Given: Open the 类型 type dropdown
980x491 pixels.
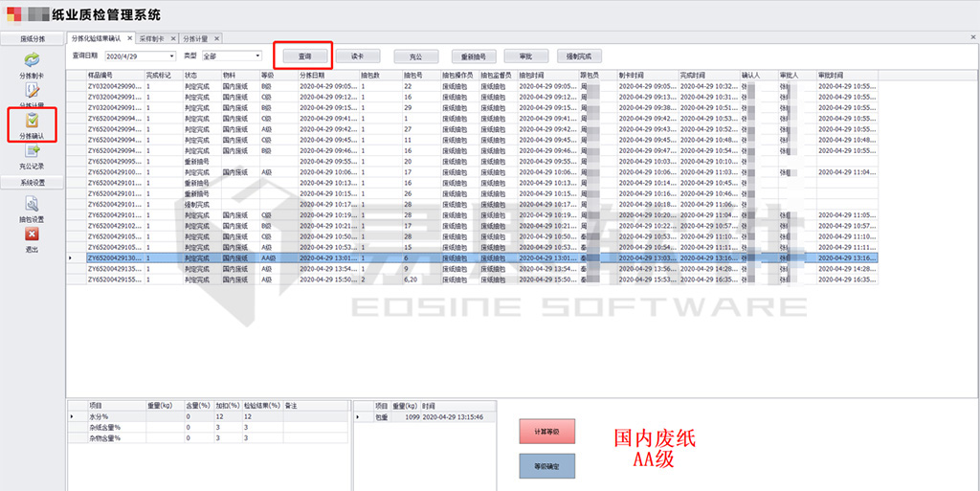Looking at the screenshot, I should tap(257, 56).
